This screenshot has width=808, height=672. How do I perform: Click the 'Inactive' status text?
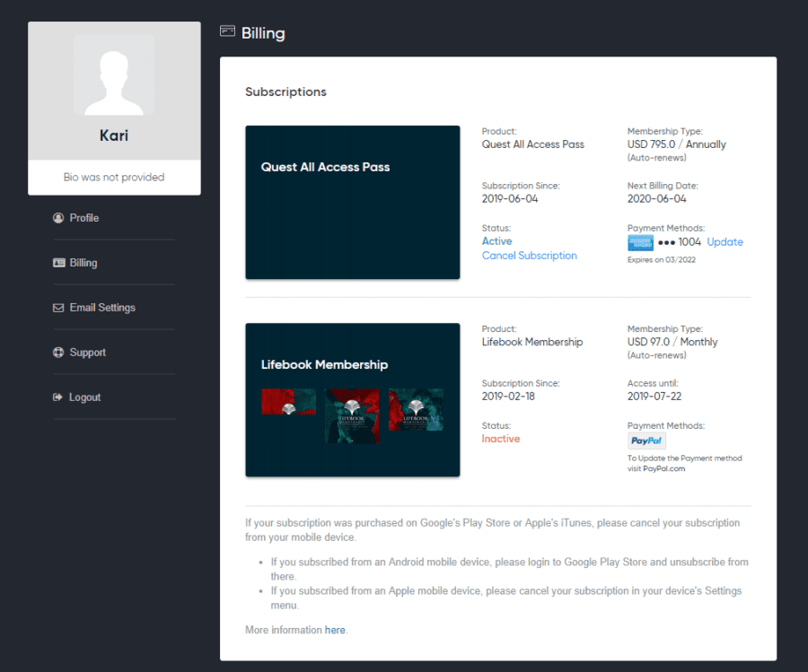point(501,439)
